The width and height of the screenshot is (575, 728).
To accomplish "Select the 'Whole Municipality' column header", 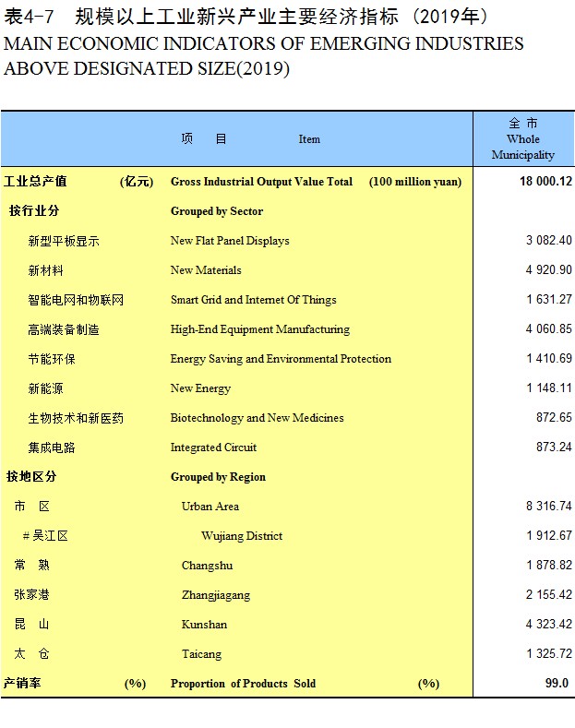I will pyautogui.click(x=523, y=138).
